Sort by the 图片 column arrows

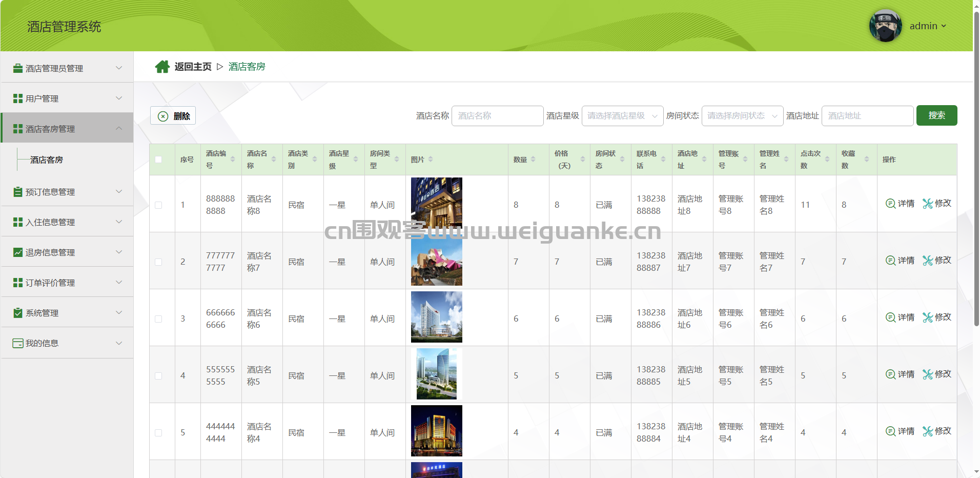click(431, 160)
